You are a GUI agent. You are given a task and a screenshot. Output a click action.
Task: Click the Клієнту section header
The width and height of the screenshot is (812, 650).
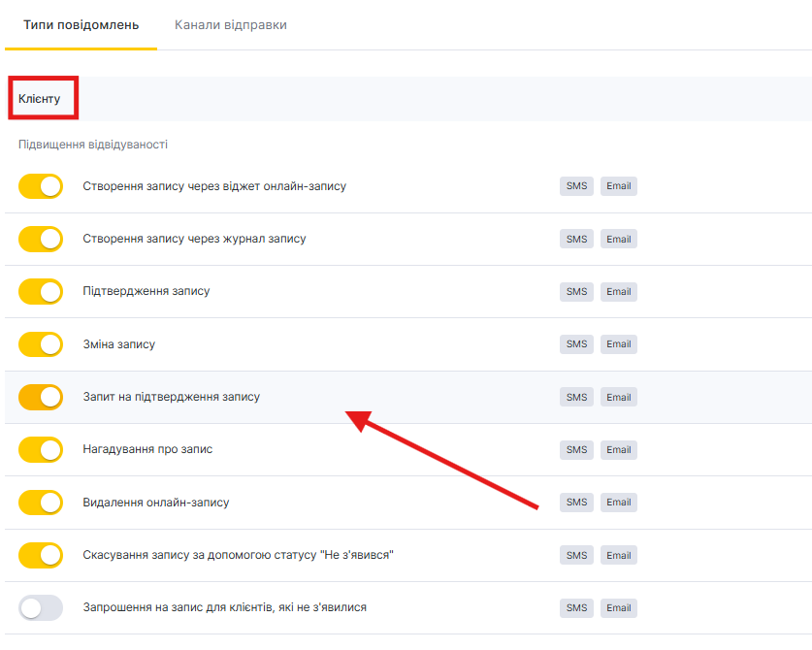point(40,99)
